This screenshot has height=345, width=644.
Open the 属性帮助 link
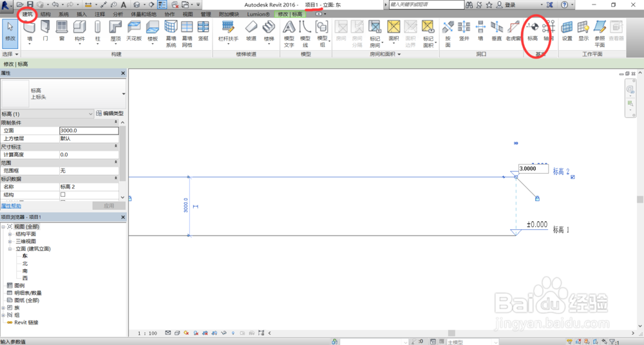click(x=11, y=206)
